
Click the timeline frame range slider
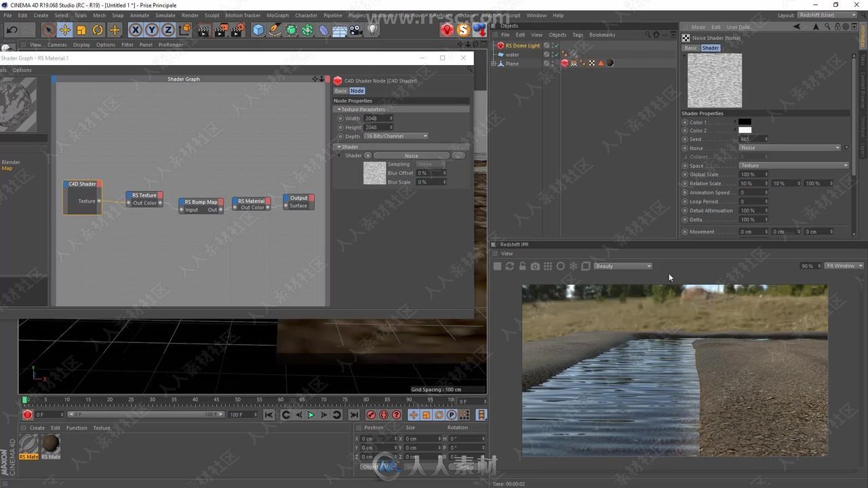click(x=145, y=415)
